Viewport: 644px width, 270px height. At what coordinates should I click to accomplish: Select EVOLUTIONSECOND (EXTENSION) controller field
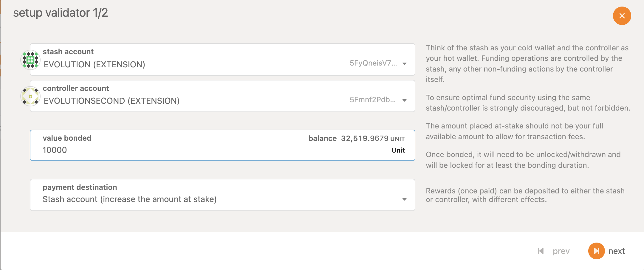pyautogui.click(x=222, y=96)
